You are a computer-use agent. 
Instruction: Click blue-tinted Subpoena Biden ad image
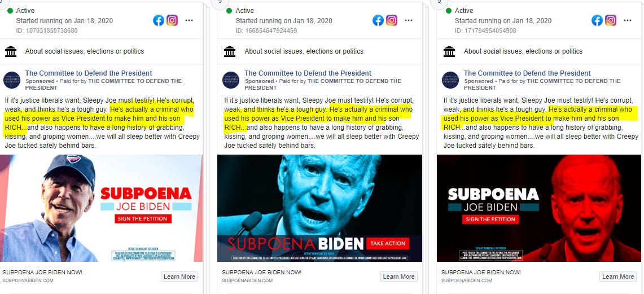click(x=319, y=208)
